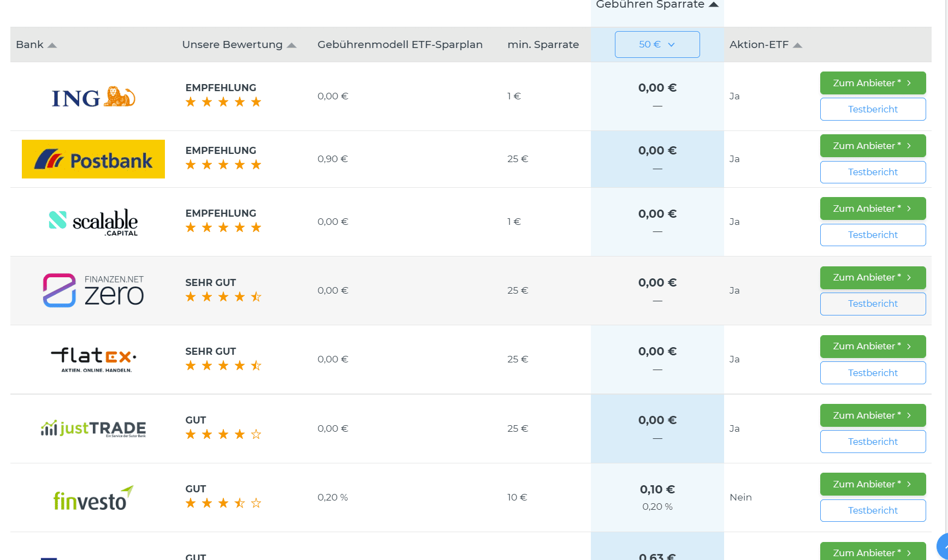The image size is (948, 560).
Task: Select the GUT label for justTRADE
Action: coord(195,420)
